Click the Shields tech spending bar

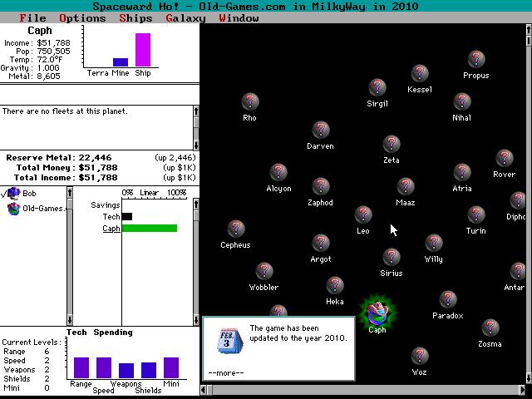click(x=149, y=370)
